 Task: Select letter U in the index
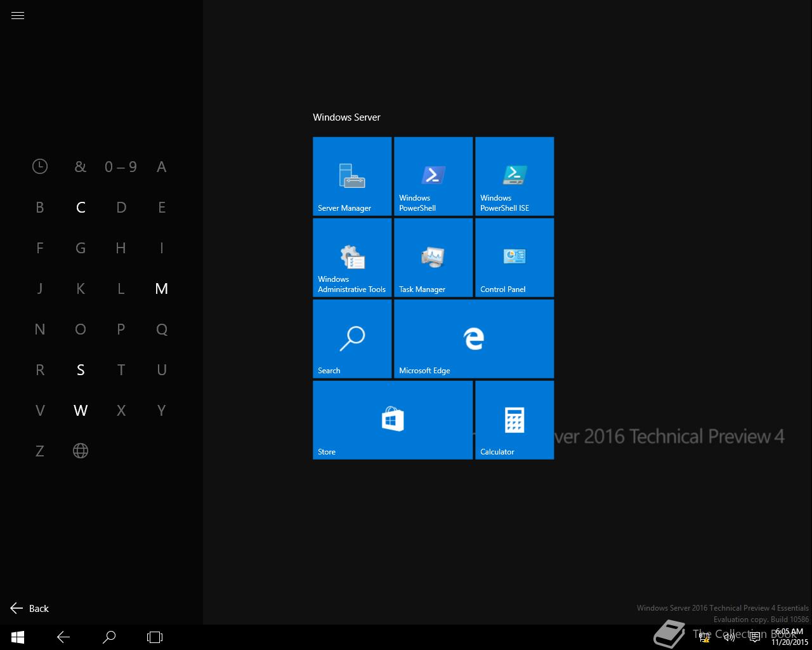162,369
